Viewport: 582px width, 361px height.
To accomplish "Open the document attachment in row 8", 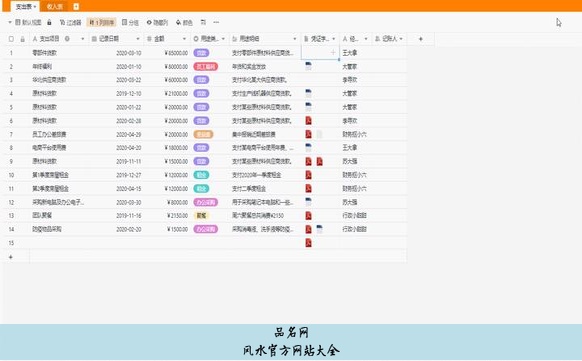I will (308, 148).
